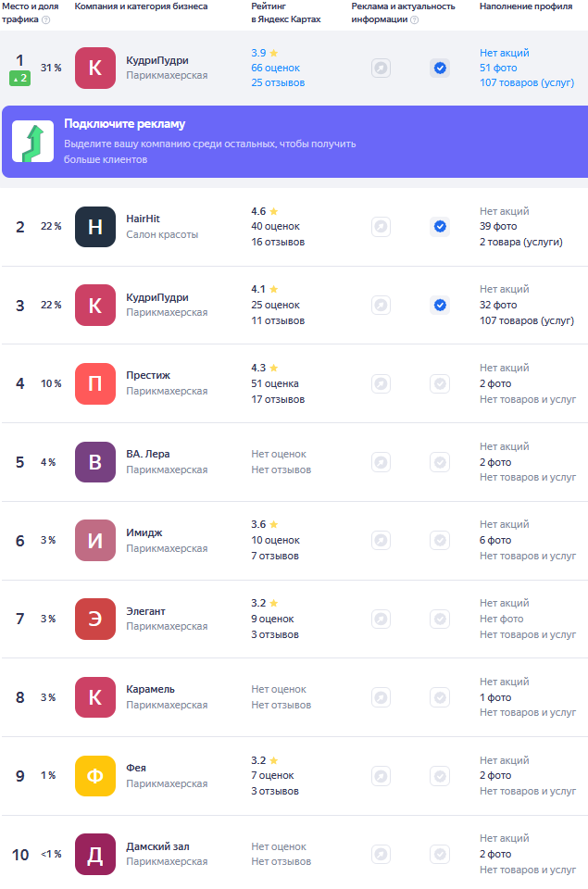Click the help icon next to 'Реклама и актуальность информации'

(x=415, y=19)
